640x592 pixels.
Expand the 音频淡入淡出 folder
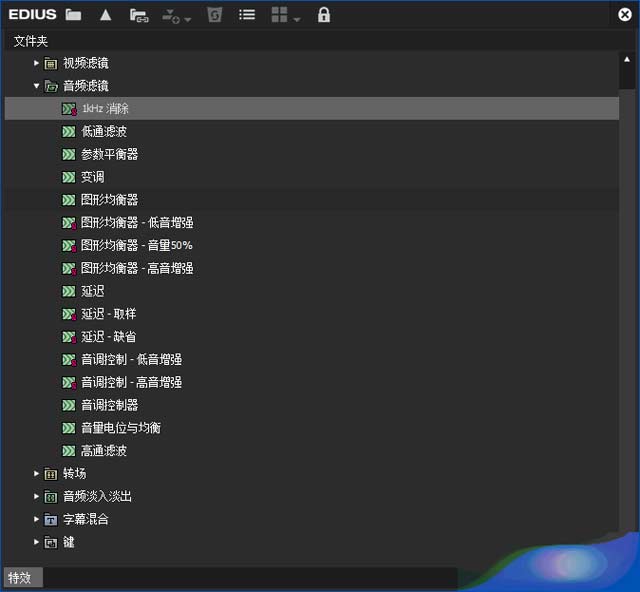[36, 496]
